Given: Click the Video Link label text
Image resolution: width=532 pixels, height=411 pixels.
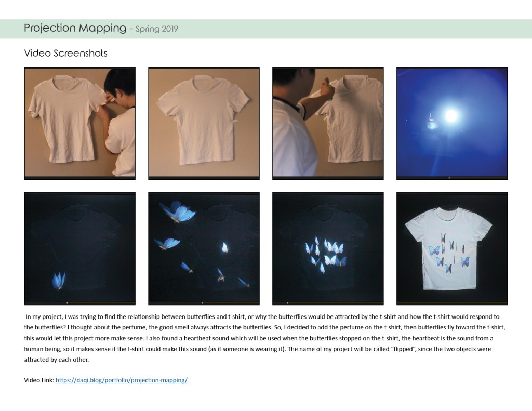Looking at the screenshot, I should [x=39, y=380].
